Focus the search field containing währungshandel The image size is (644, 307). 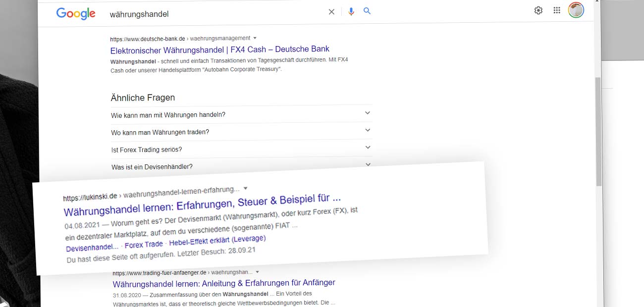point(215,14)
